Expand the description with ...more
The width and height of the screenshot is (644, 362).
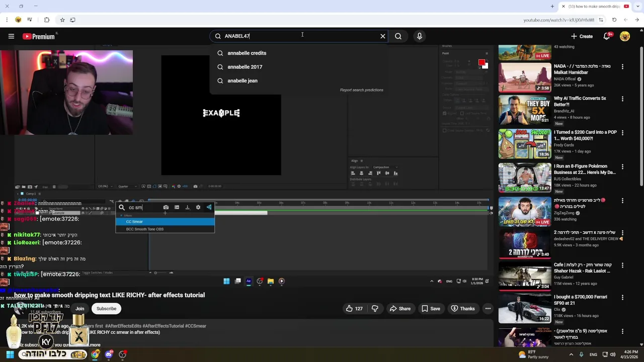(x=94, y=345)
